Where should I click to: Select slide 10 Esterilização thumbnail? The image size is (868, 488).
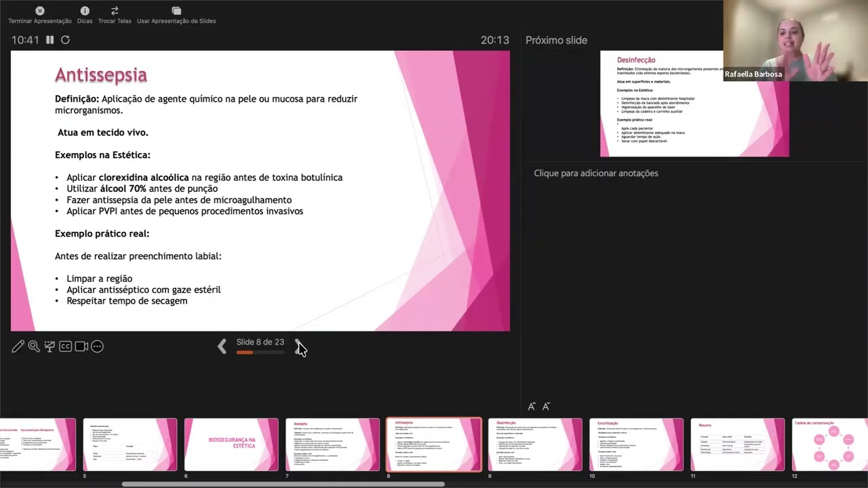[x=636, y=445]
